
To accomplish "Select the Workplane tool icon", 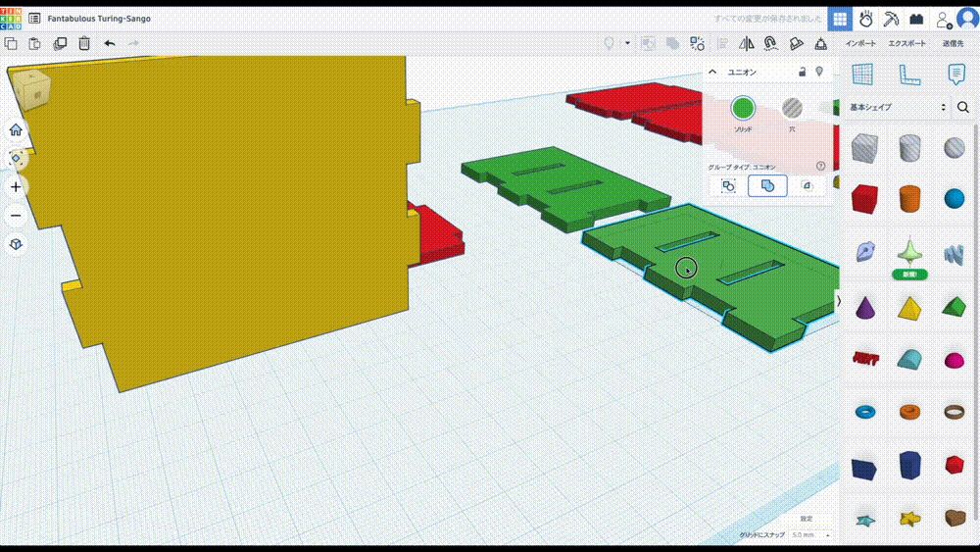I will [x=861, y=75].
